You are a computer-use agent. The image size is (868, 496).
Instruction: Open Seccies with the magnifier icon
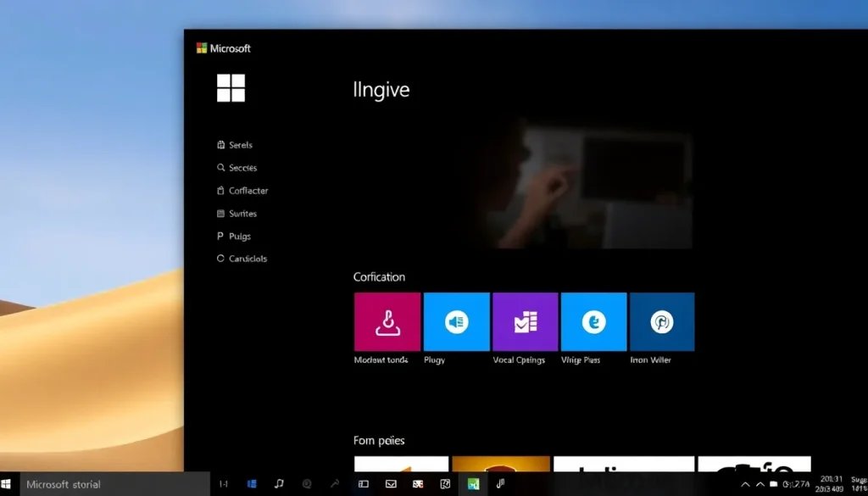point(237,168)
